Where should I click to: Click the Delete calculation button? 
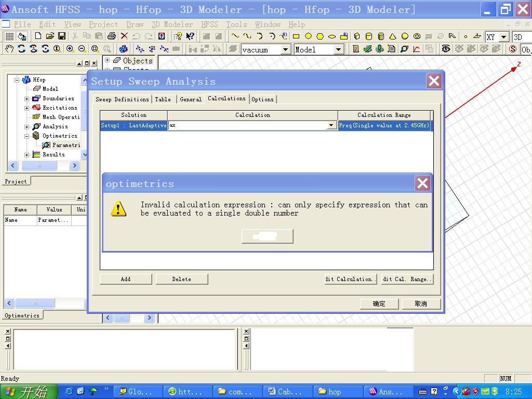pyautogui.click(x=181, y=279)
